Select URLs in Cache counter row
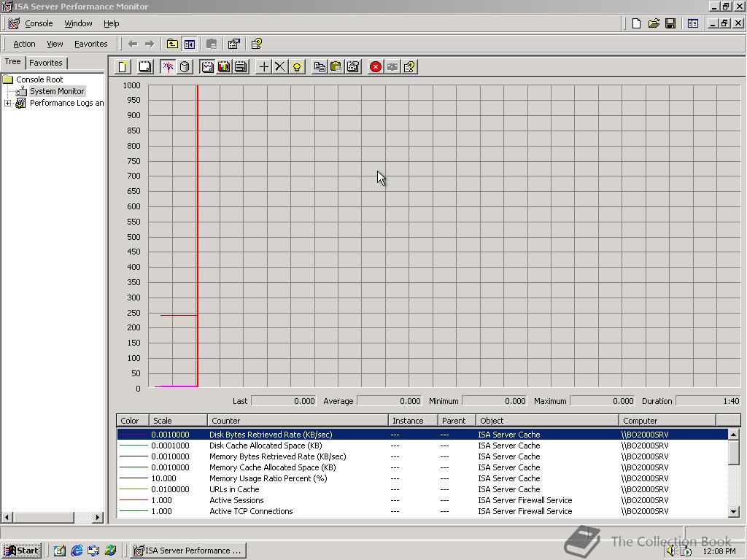This screenshot has width=747, height=560. pyautogui.click(x=422, y=489)
